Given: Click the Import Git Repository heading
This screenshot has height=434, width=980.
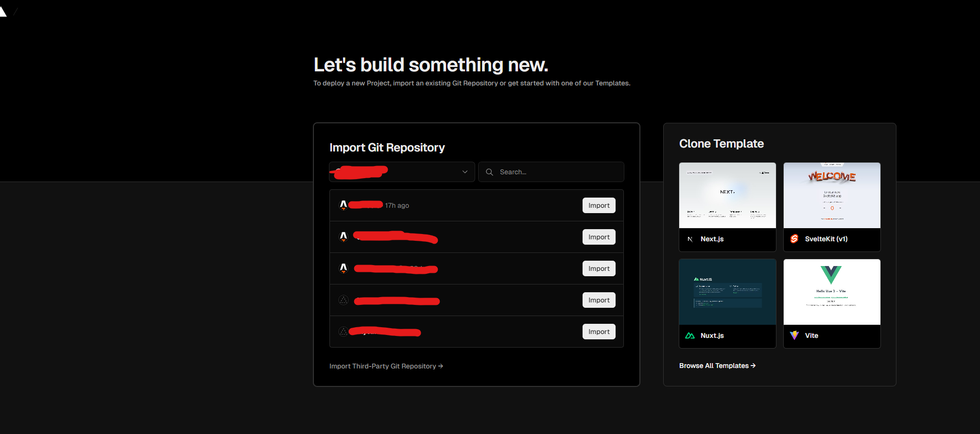Looking at the screenshot, I should pyautogui.click(x=387, y=148).
